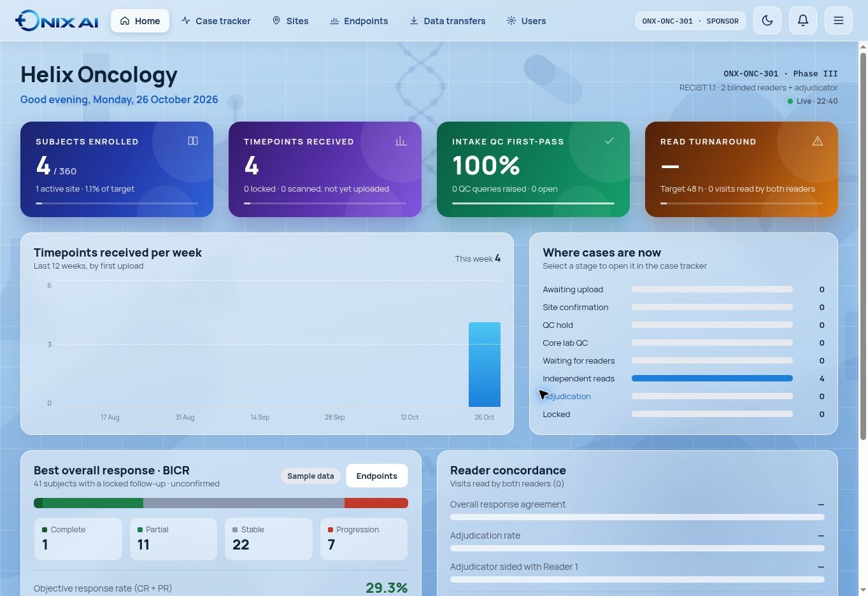
Task: Click the Progression response tile
Action: 364,539
